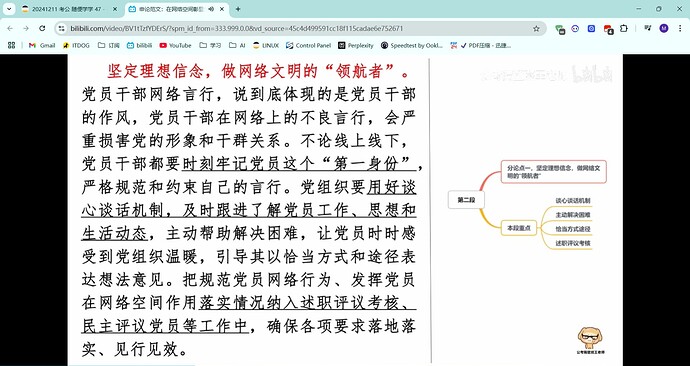Open the bilibili bookmark
Image resolution: width=690 pixels, height=366 pixels.
point(139,45)
